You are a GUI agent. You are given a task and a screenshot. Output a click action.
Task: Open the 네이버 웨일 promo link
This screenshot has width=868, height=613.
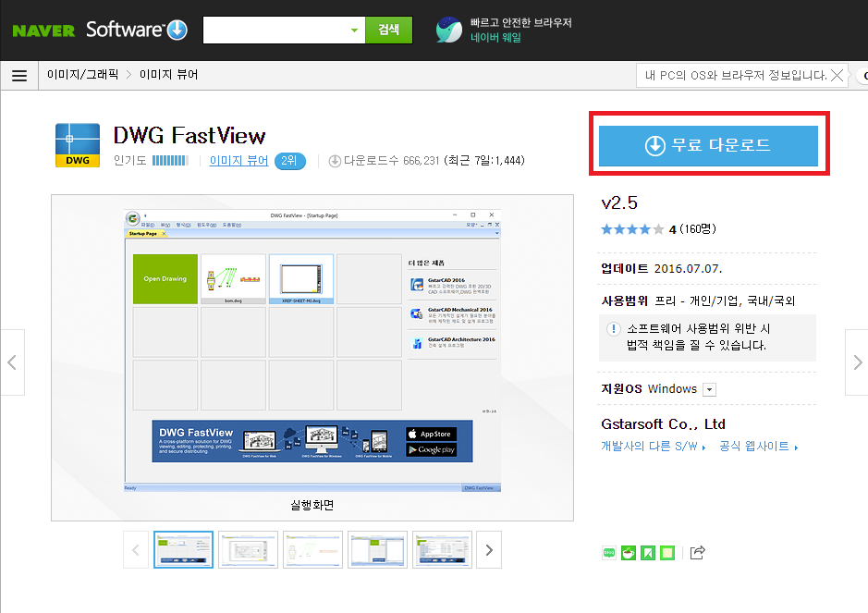[495, 38]
